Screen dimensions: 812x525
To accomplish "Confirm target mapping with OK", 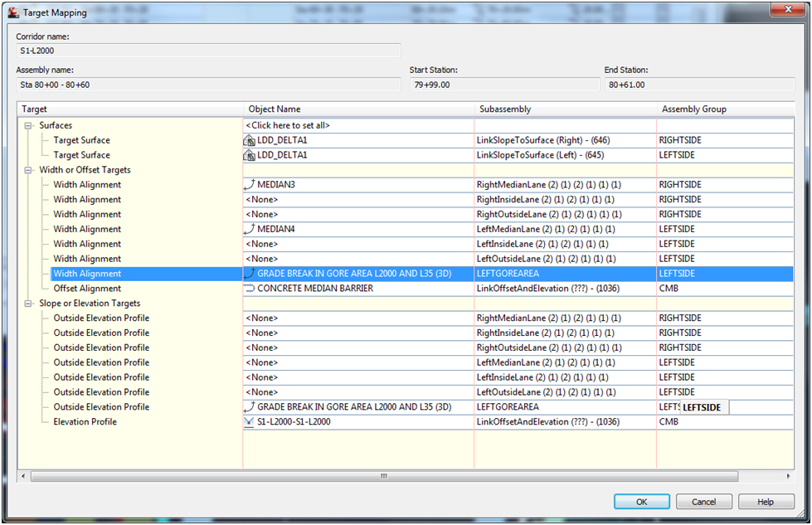I will tap(642, 502).
